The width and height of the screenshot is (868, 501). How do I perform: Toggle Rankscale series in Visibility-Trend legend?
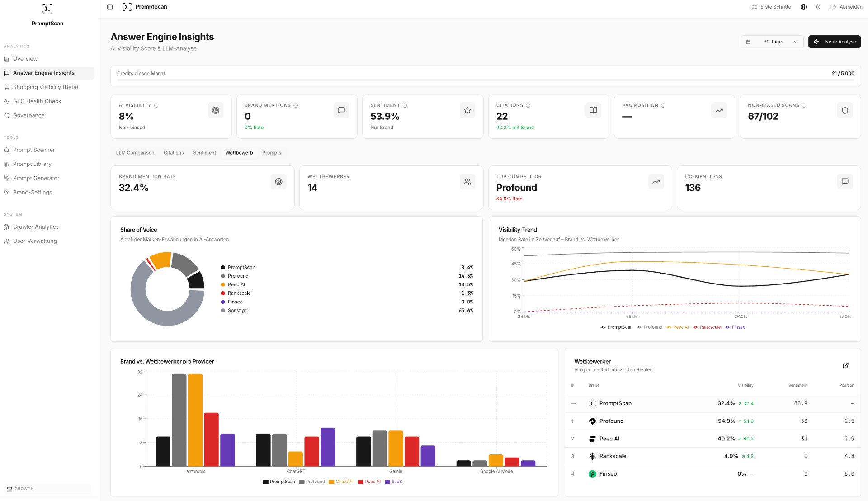pos(707,327)
